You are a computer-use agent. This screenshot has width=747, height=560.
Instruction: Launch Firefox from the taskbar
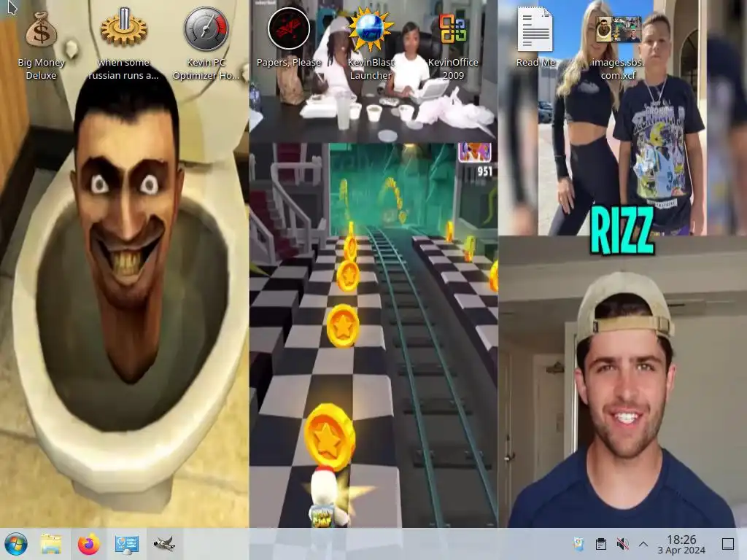tap(88, 544)
